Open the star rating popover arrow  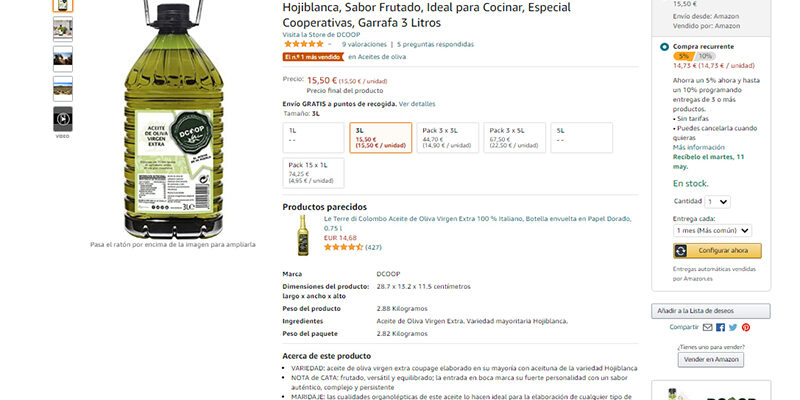coord(330,45)
